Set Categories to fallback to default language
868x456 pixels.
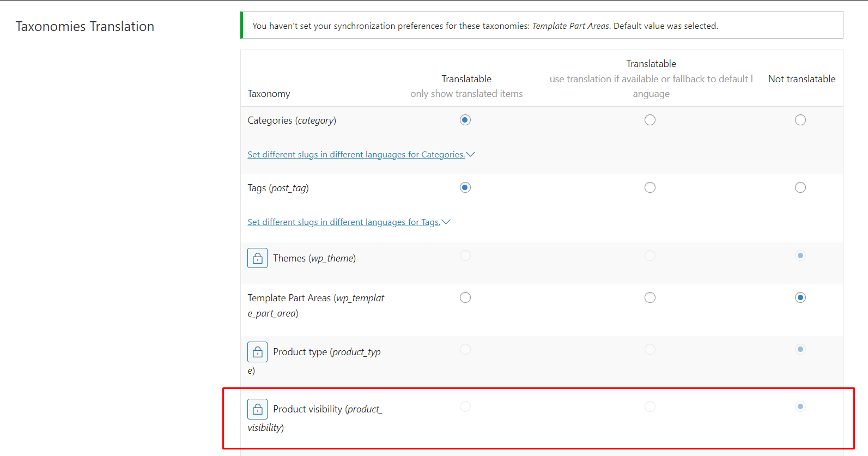[650, 120]
